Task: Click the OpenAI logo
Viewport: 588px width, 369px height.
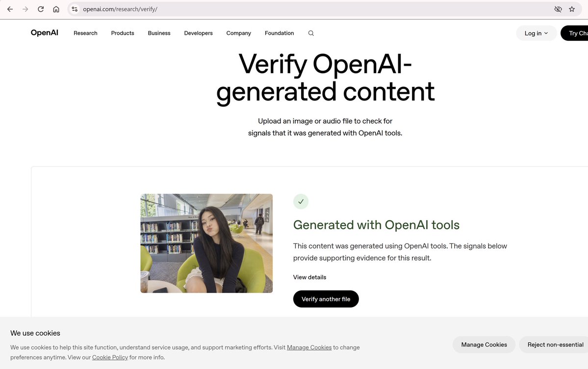Action: 44,33
